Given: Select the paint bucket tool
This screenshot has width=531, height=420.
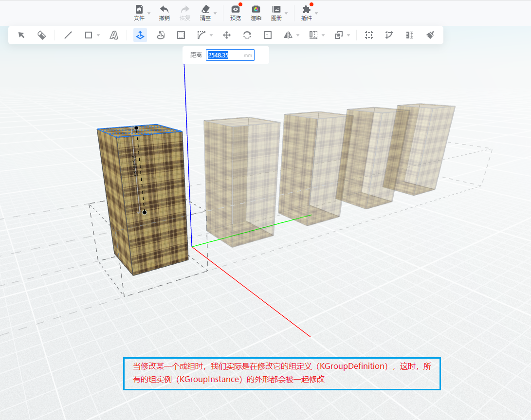Looking at the screenshot, I should tap(42, 35).
